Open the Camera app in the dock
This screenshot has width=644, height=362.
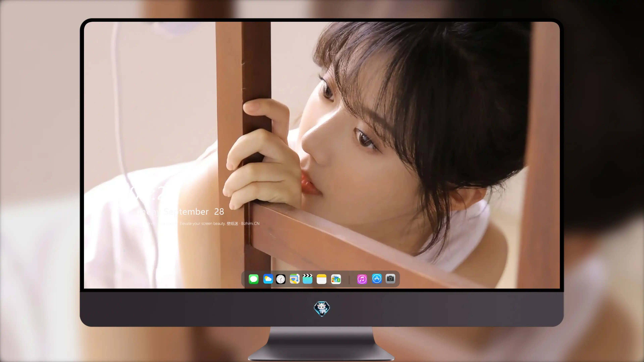click(x=390, y=279)
